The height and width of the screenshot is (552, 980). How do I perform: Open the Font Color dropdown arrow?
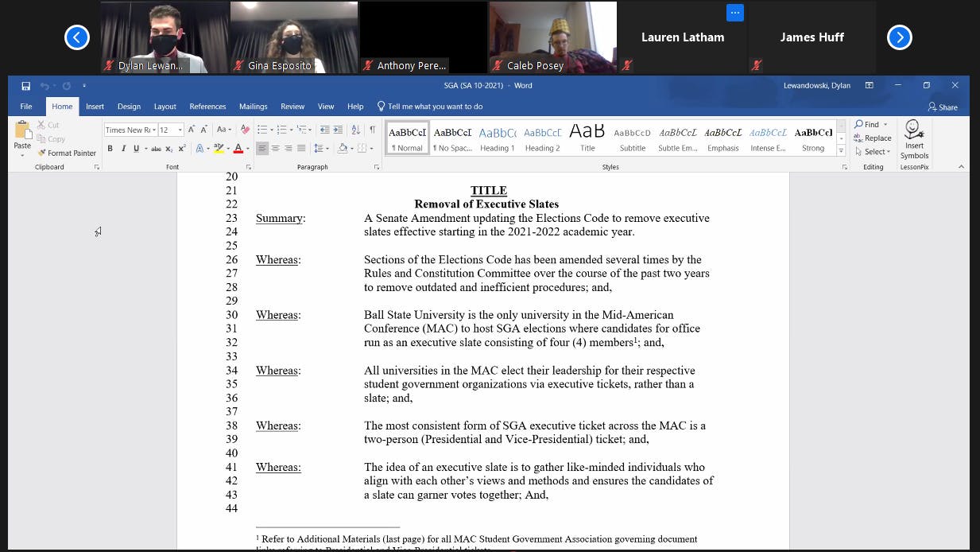pos(248,148)
